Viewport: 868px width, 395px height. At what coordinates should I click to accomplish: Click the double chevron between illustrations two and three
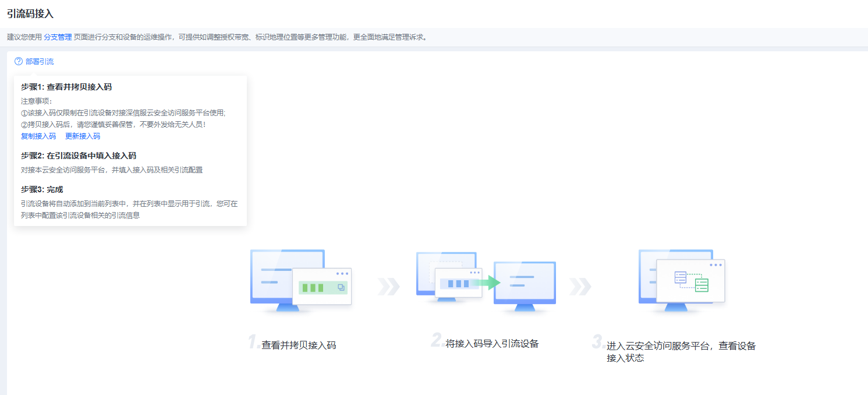[x=580, y=286]
